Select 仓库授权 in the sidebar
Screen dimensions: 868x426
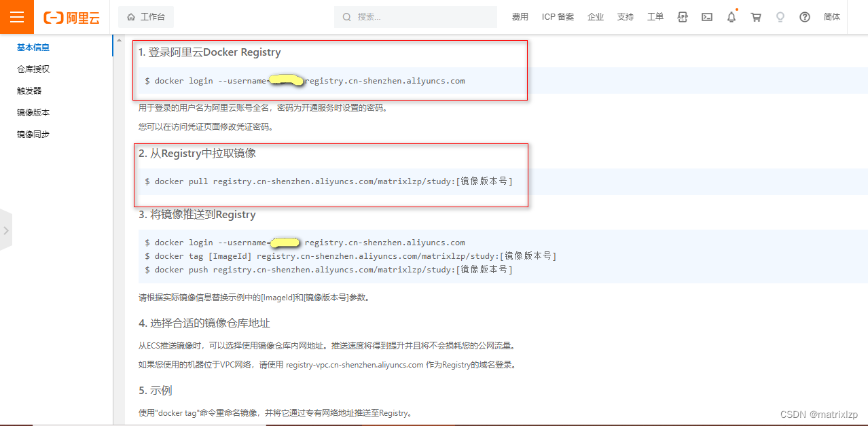(33, 69)
